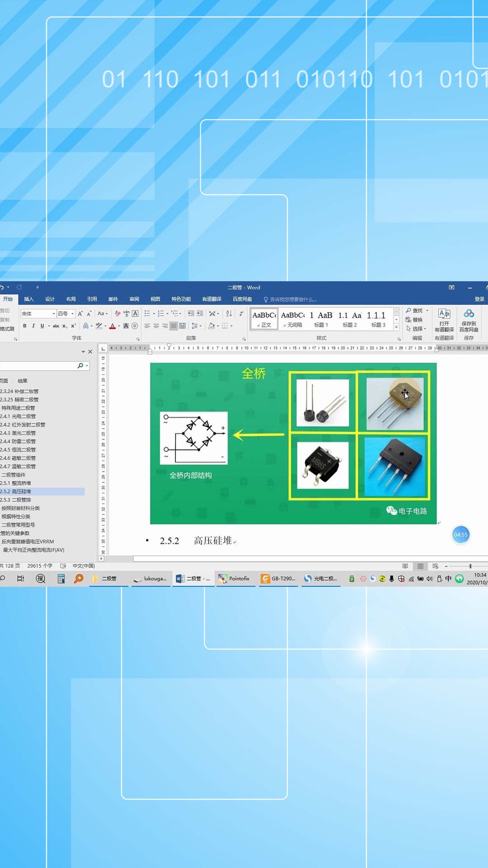Increase the paragraph indent

[200, 314]
